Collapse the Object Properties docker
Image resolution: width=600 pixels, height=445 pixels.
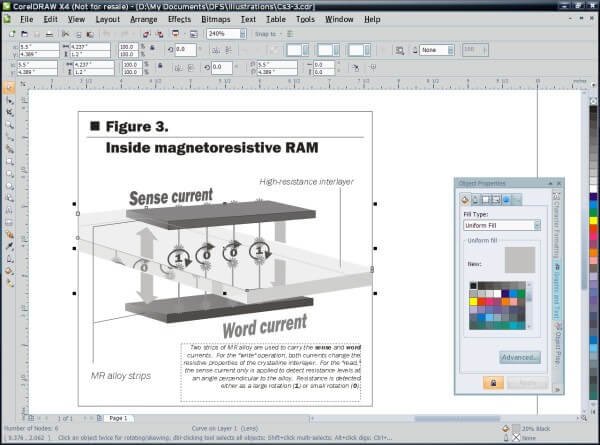550,183
